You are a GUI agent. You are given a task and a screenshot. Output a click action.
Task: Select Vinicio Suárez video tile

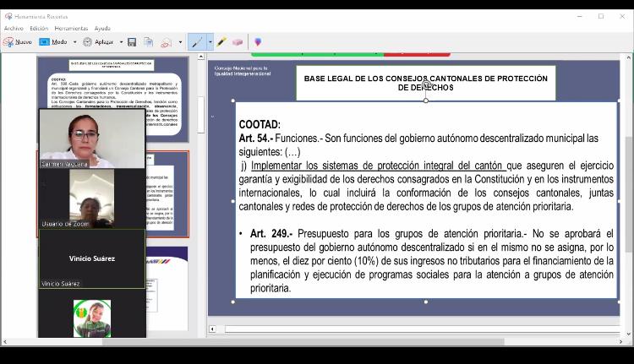pos(92,258)
